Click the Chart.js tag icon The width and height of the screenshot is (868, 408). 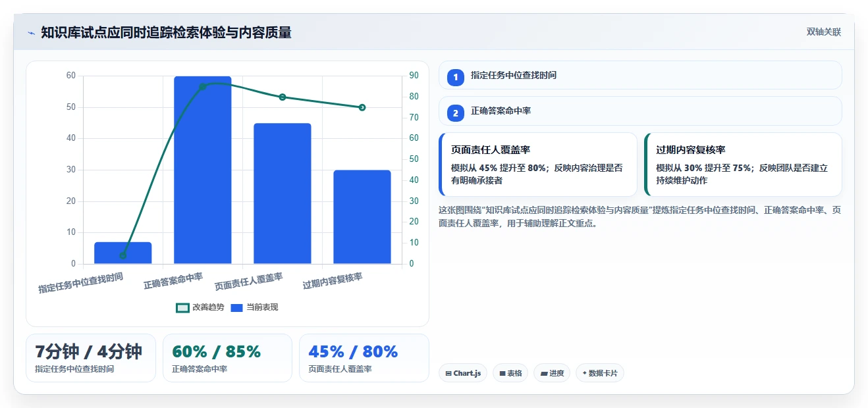tap(448, 373)
